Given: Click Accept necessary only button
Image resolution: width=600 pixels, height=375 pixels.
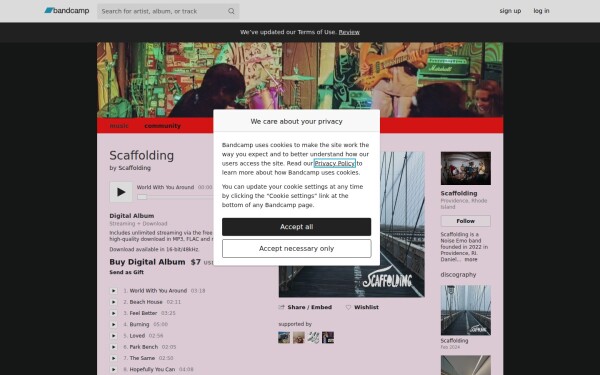Looking at the screenshot, I should [297, 249].
